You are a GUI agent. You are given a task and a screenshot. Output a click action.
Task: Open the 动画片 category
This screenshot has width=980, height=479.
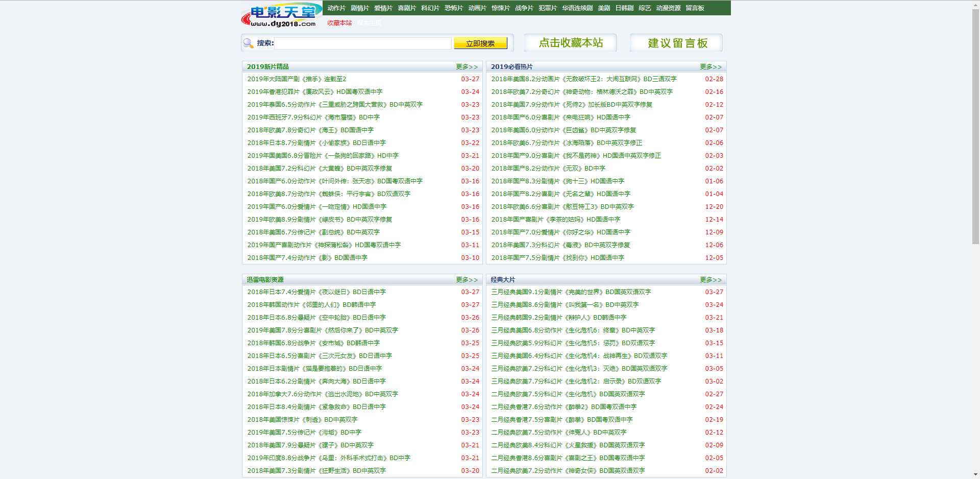477,8
